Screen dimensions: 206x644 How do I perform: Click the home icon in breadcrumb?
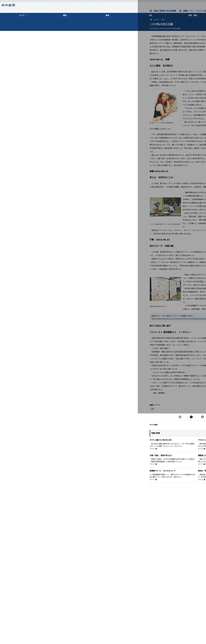151,20
